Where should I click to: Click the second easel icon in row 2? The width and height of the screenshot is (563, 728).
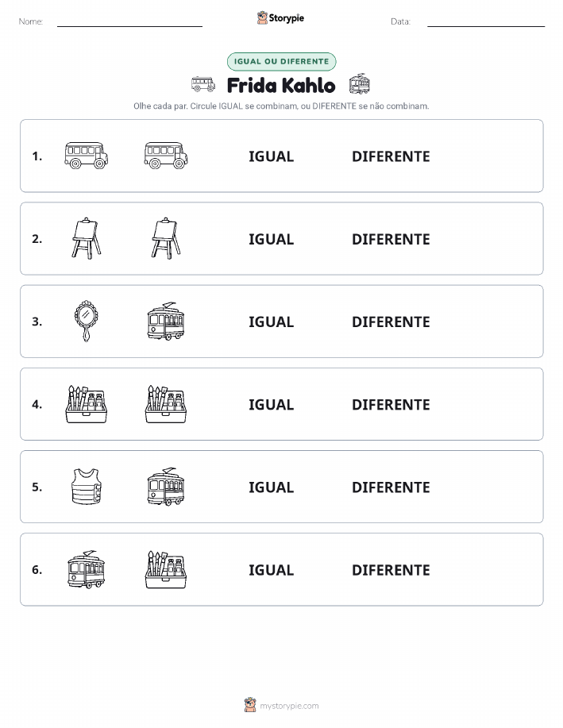[166, 238]
